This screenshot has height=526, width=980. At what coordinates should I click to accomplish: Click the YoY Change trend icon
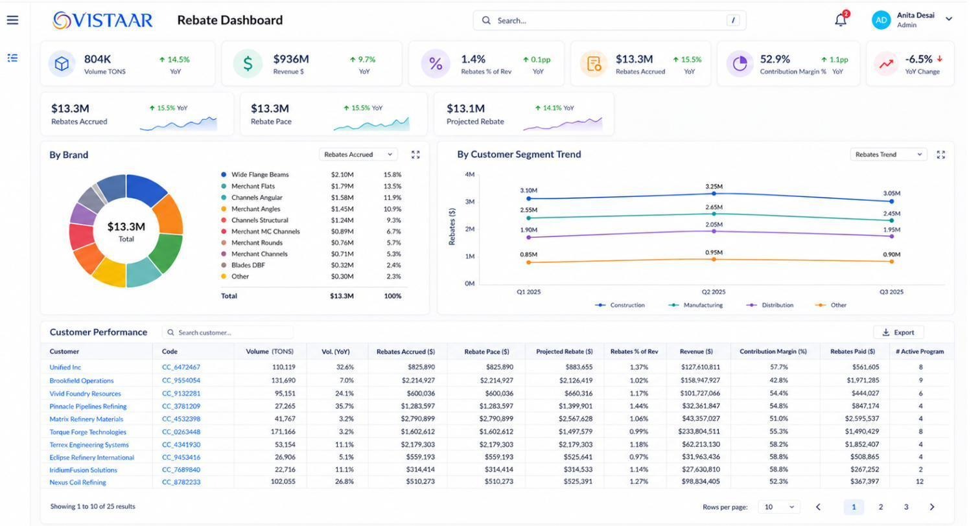click(886, 64)
